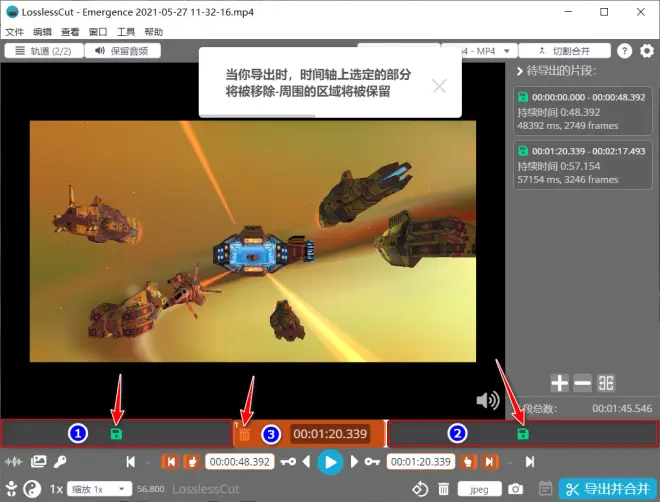Jump to the start of the video
This screenshot has width=660, height=502.
coord(130,462)
